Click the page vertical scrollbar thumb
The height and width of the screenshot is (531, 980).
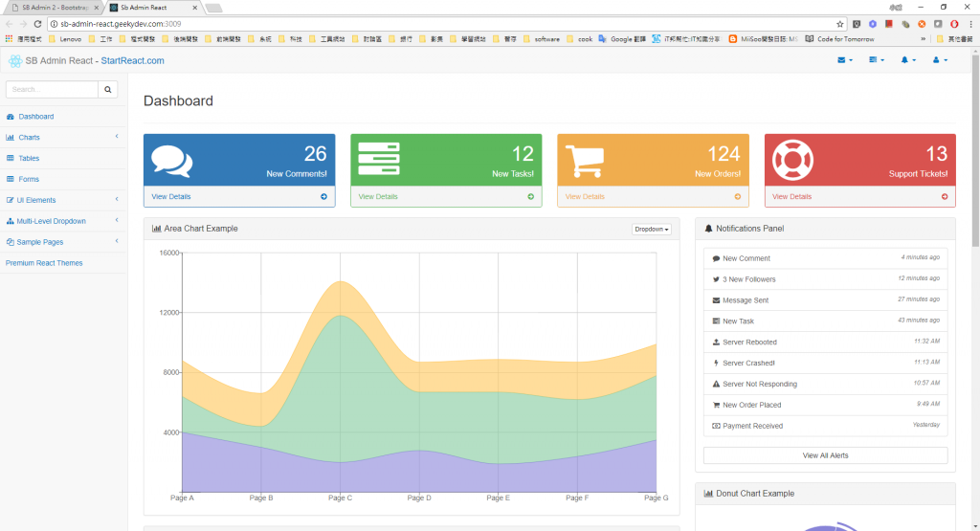(x=975, y=150)
